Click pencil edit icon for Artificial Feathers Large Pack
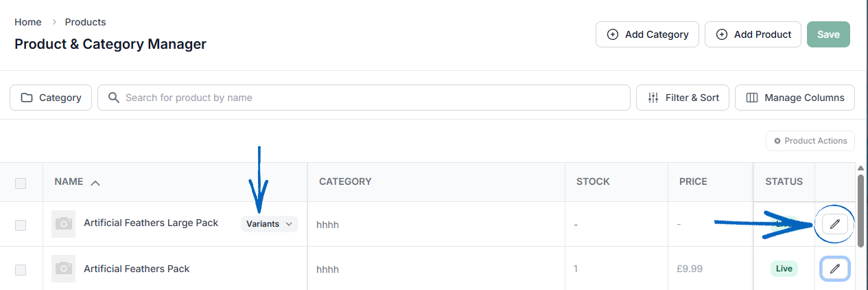This screenshot has width=868, height=290. point(834,224)
